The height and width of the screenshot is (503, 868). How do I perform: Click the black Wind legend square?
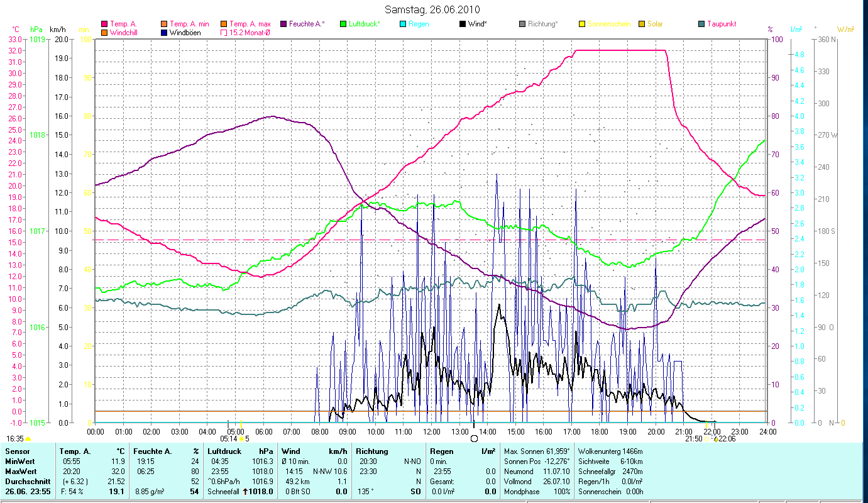click(463, 24)
